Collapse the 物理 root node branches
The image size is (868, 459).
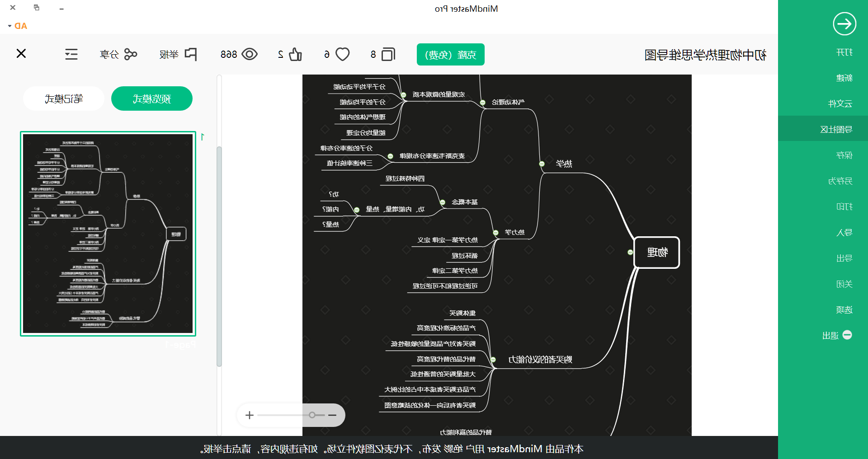point(630,252)
